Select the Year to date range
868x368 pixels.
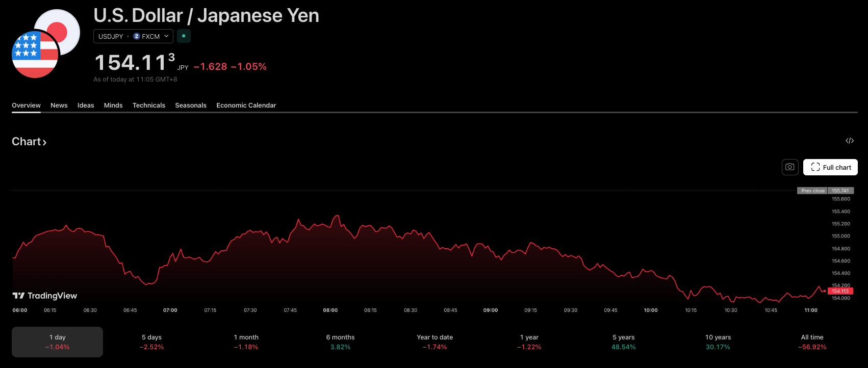[x=435, y=342]
